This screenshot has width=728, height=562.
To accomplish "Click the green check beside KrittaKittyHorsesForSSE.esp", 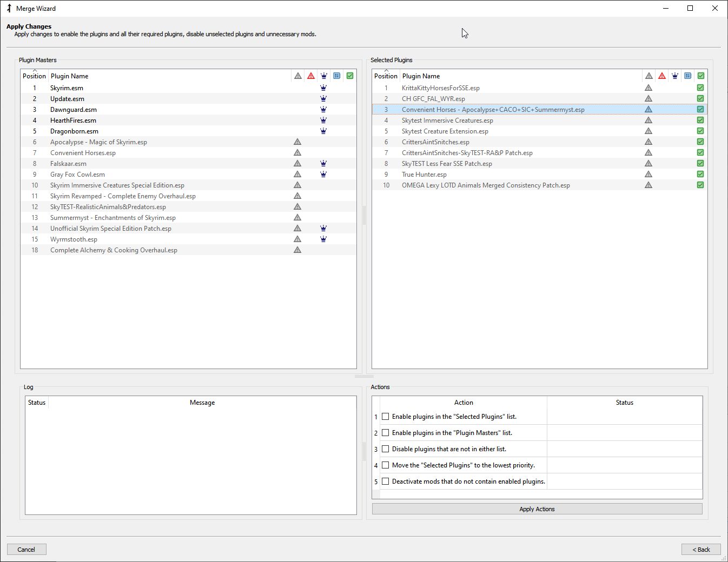I will point(700,88).
